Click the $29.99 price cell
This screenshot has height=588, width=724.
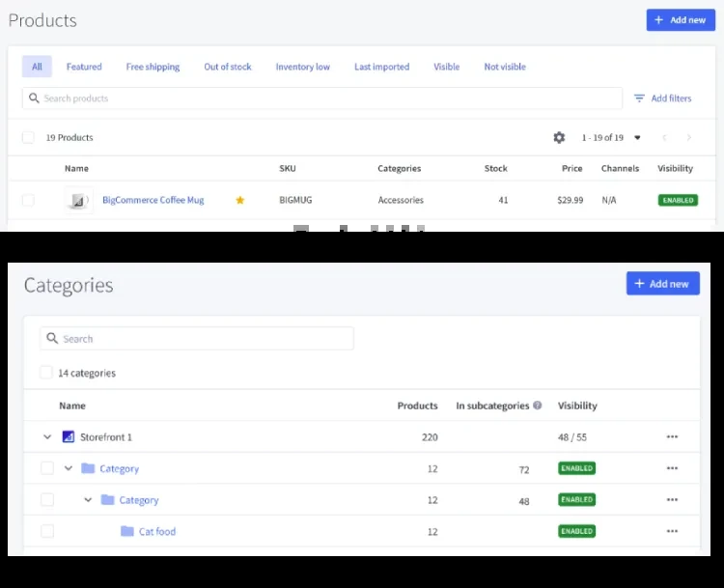pyautogui.click(x=571, y=200)
